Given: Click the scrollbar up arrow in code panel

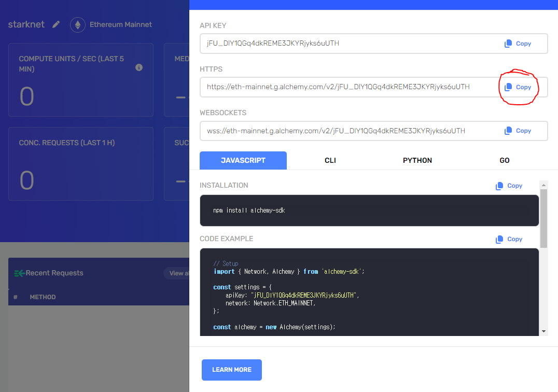Looking at the screenshot, I should click(x=543, y=185).
